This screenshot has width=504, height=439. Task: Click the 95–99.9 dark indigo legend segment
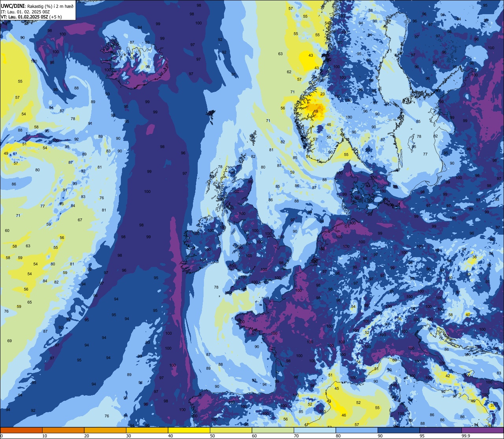[441, 430]
